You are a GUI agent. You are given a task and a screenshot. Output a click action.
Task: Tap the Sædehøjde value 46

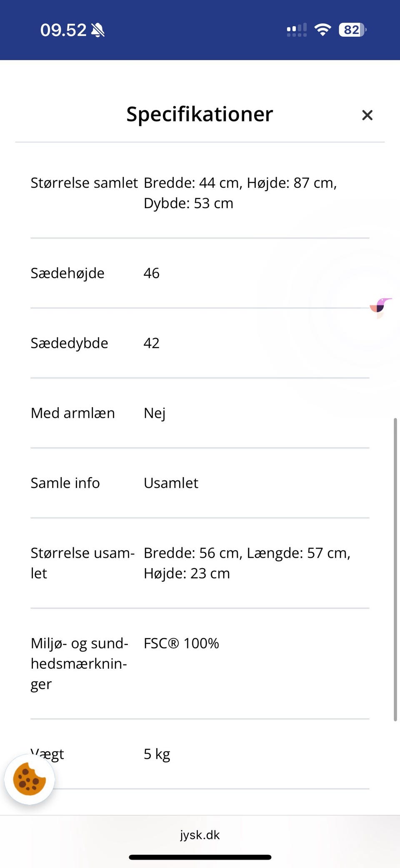(151, 273)
